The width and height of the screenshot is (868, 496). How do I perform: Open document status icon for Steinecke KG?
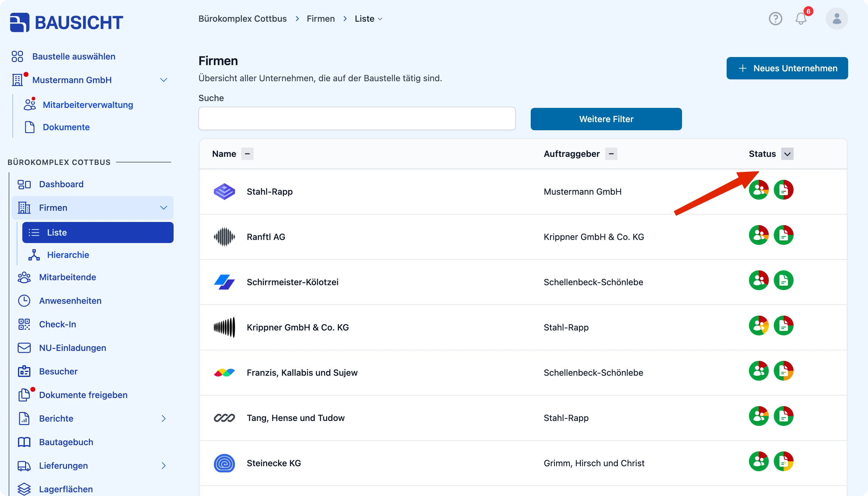click(783, 462)
